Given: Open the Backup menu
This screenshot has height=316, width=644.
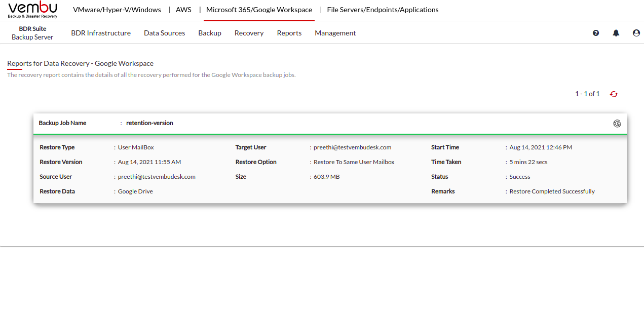Looking at the screenshot, I should pyautogui.click(x=210, y=33).
